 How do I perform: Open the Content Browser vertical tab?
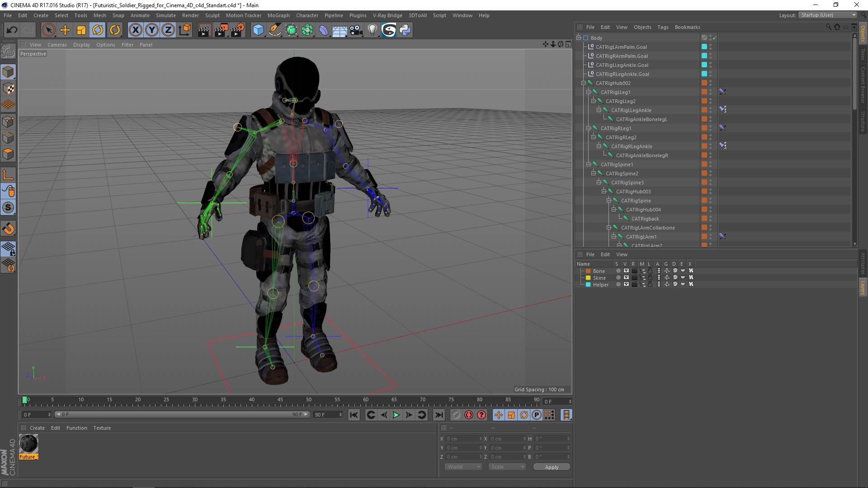tap(863, 85)
